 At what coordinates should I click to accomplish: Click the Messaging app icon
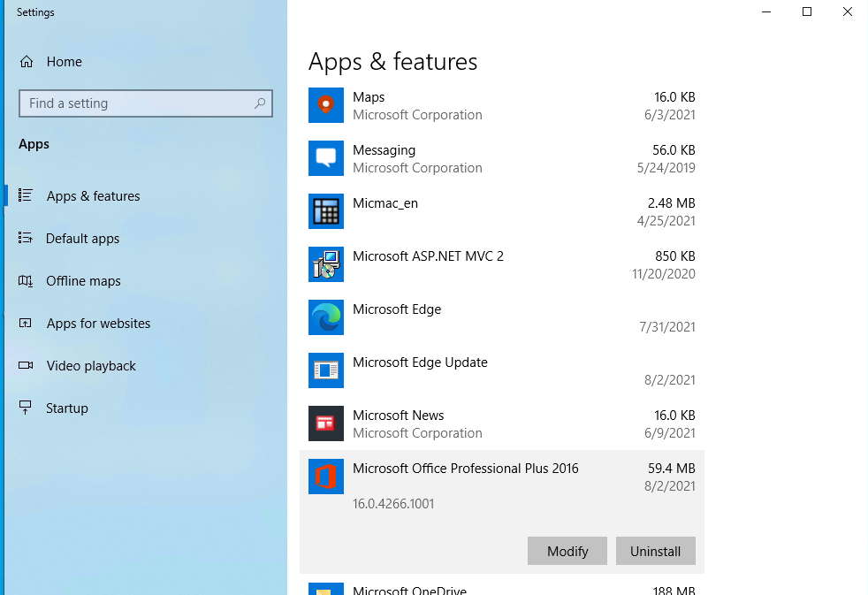point(325,158)
